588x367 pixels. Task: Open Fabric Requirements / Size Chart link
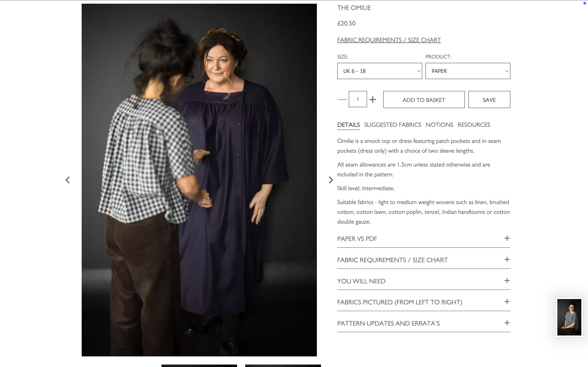[389, 40]
